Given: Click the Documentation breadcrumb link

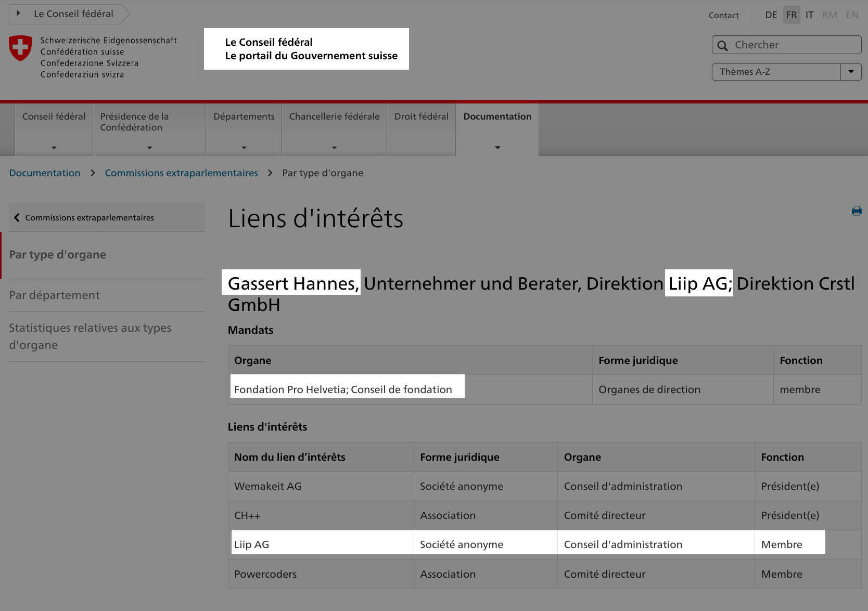Looking at the screenshot, I should coord(45,173).
